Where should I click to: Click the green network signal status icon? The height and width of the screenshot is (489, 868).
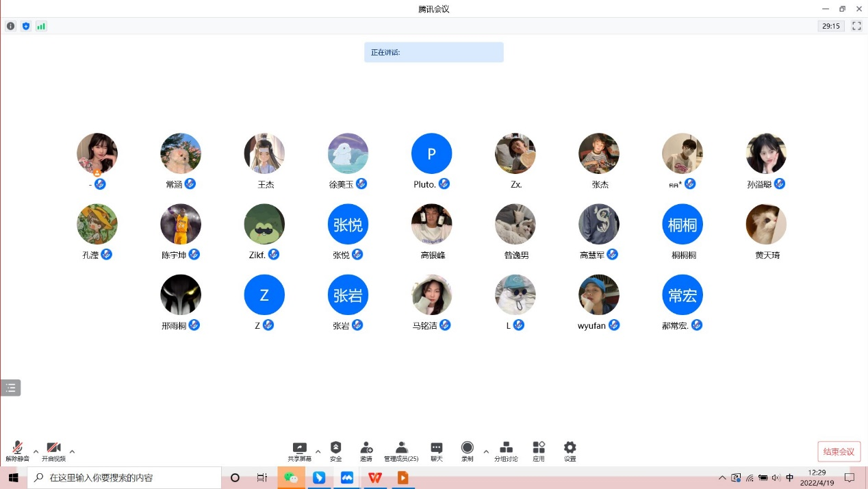tap(41, 26)
